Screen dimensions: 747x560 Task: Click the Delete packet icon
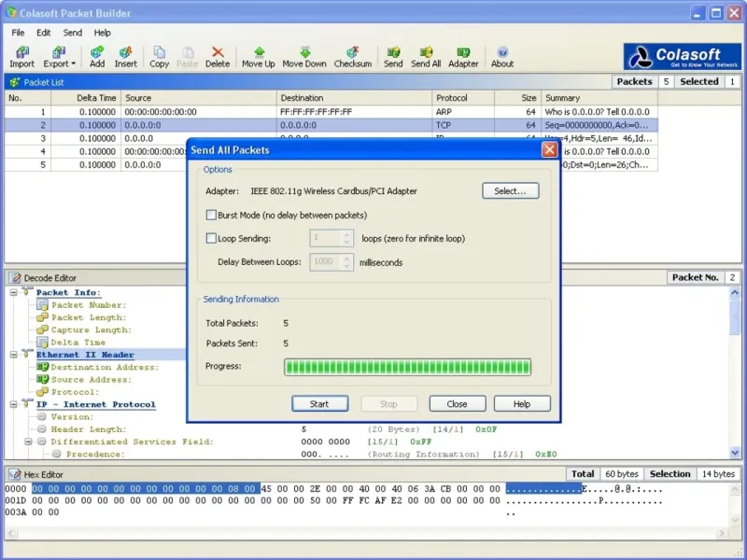click(218, 53)
